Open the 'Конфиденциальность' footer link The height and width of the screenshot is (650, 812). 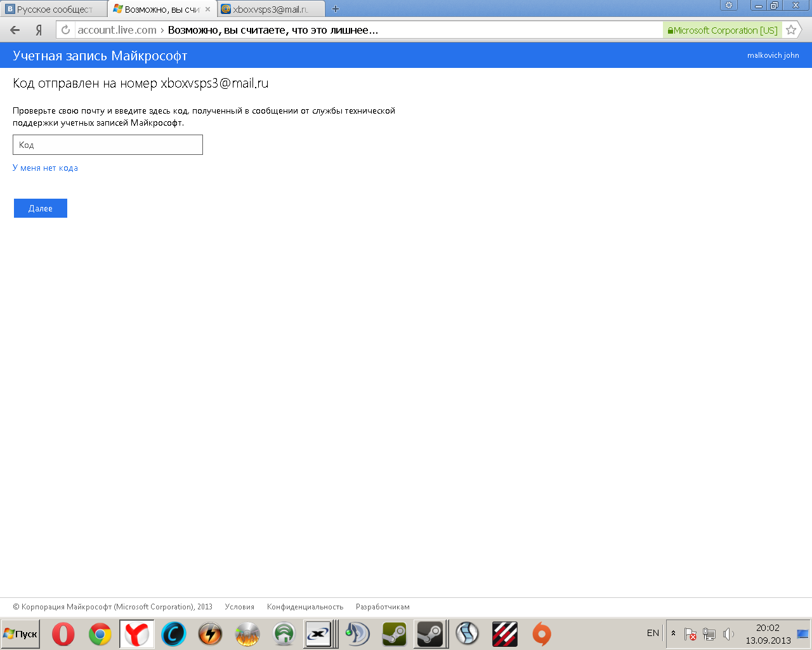pos(305,607)
